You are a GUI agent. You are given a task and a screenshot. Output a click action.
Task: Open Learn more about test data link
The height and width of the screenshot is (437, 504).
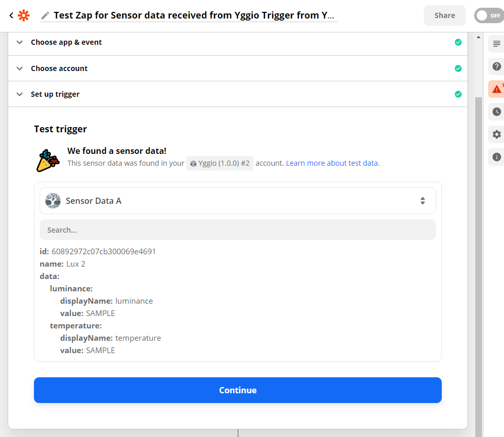tap(332, 163)
